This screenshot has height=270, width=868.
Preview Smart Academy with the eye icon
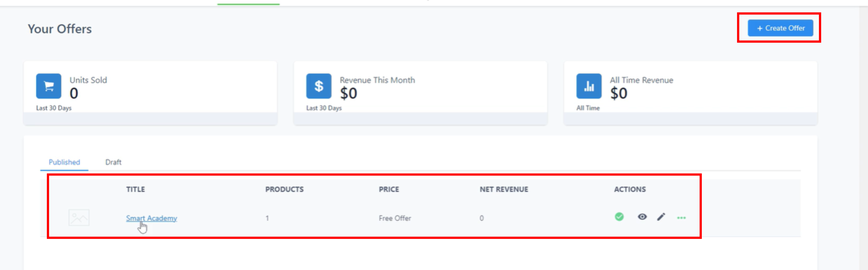pos(642,217)
